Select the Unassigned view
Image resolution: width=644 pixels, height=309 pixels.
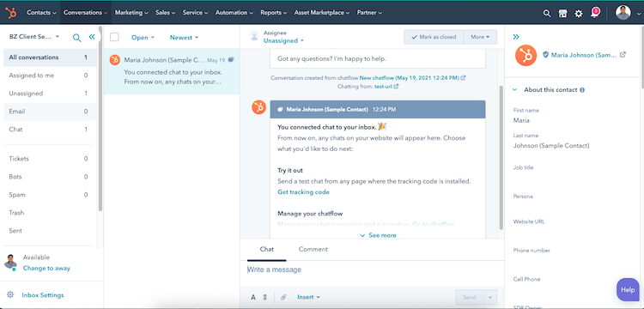pos(50,94)
